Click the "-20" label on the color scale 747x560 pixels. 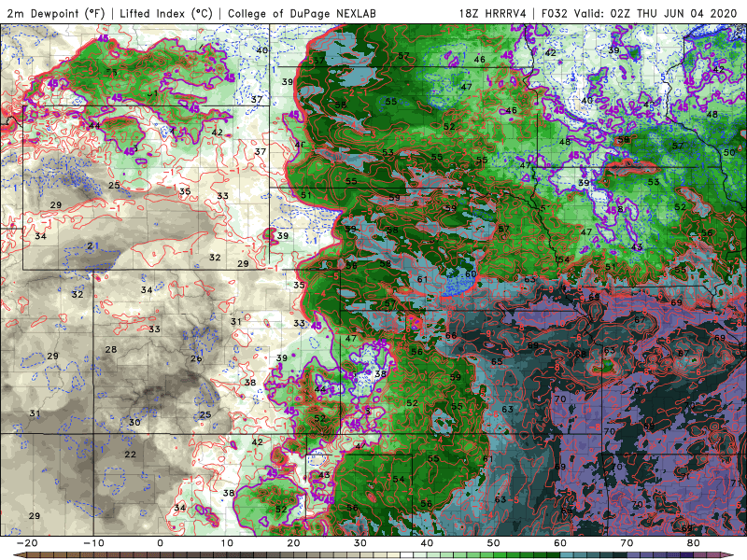coord(27,543)
